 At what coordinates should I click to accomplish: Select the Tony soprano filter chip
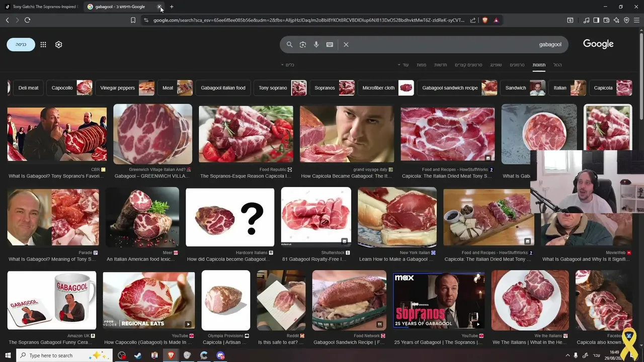(280, 88)
